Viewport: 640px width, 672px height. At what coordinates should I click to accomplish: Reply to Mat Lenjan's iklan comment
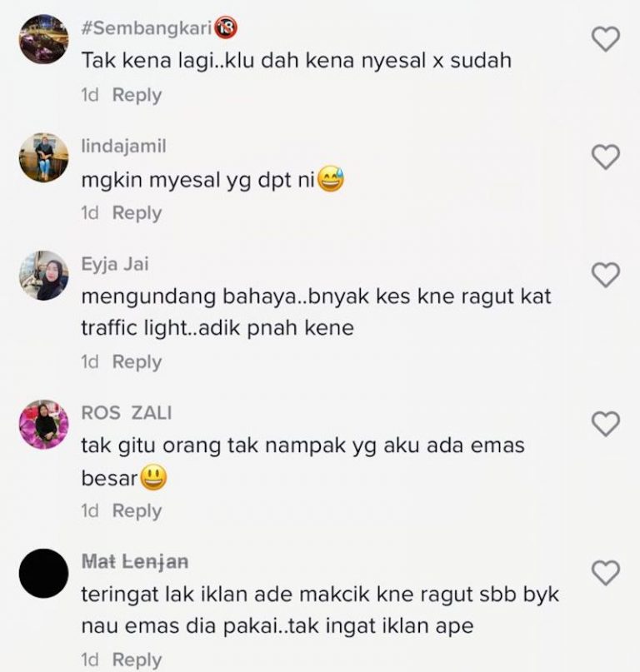(x=137, y=660)
